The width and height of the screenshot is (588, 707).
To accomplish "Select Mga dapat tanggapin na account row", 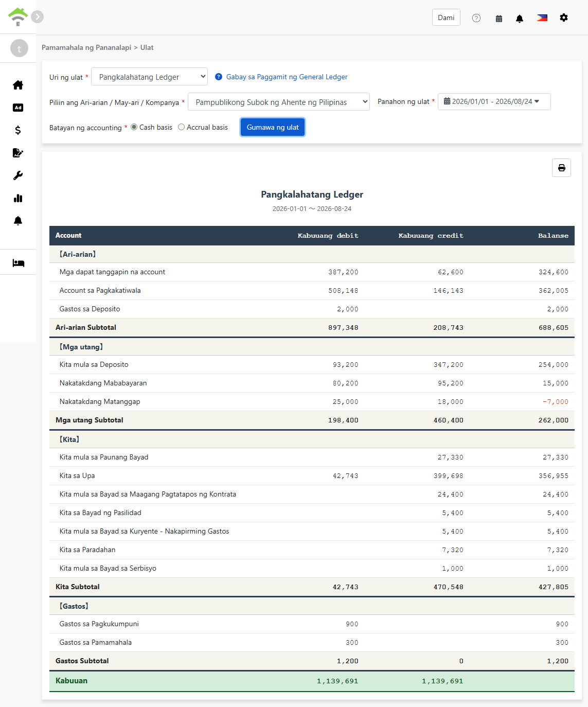I will coord(312,272).
